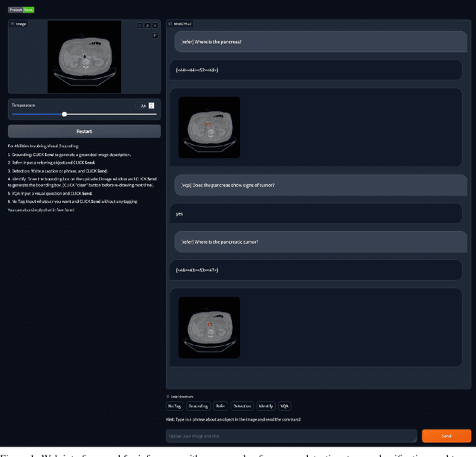Click the Project Page badge at top
This screenshot has width=476, height=457.
[x=22, y=10]
